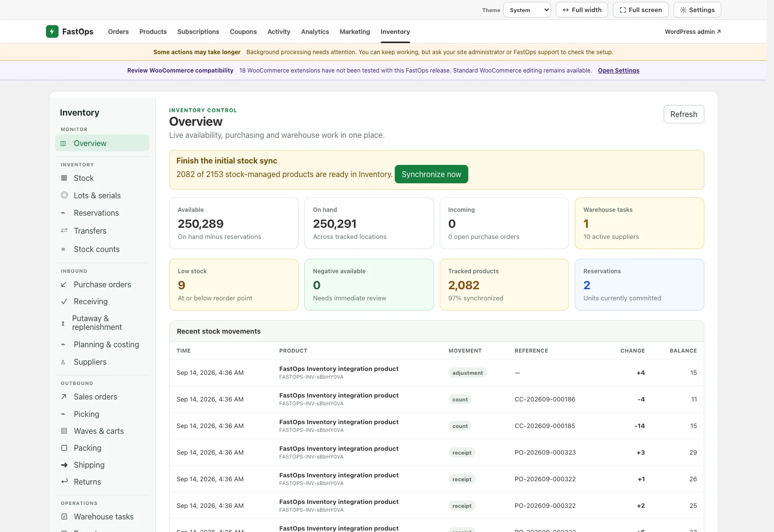Open the Incoming purchase orders card
The height and width of the screenshot is (532, 774).
point(504,223)
